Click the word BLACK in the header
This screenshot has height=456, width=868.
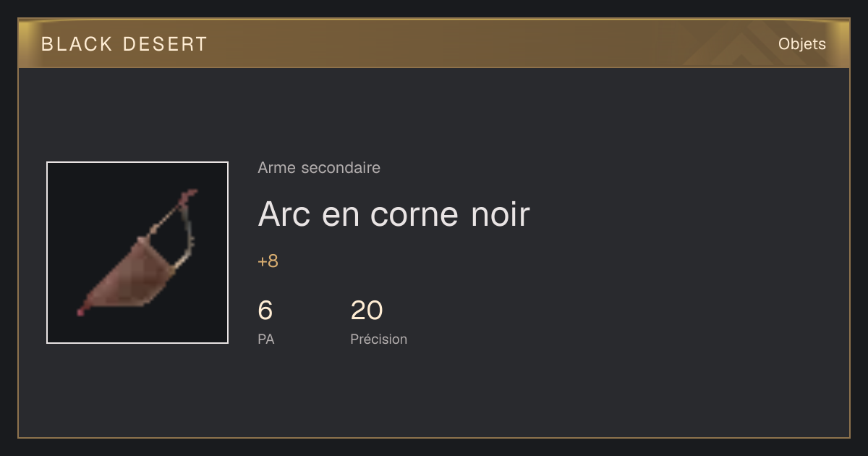[x=77, y=44]
